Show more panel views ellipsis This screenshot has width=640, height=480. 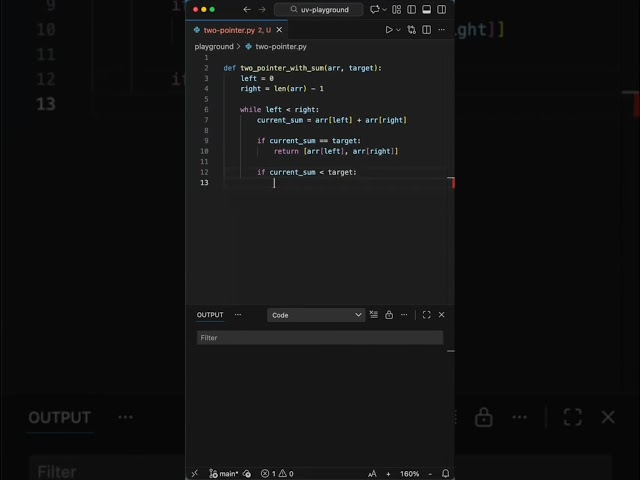click(x=238, y=315)
